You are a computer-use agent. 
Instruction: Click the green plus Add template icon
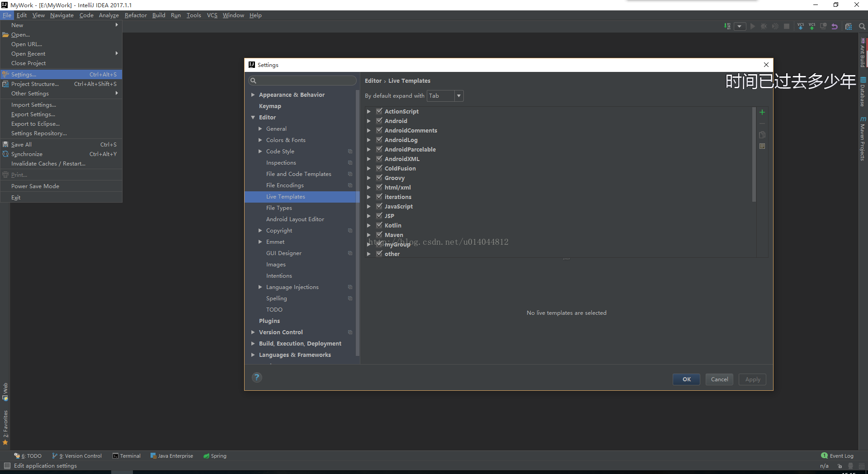(762, 112)
